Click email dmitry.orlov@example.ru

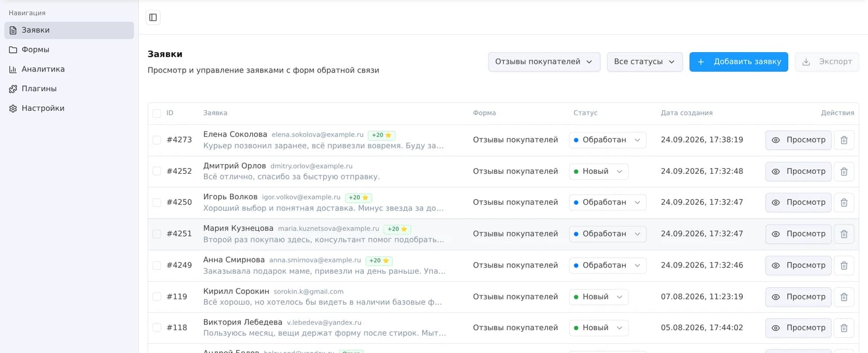point(311,166)
